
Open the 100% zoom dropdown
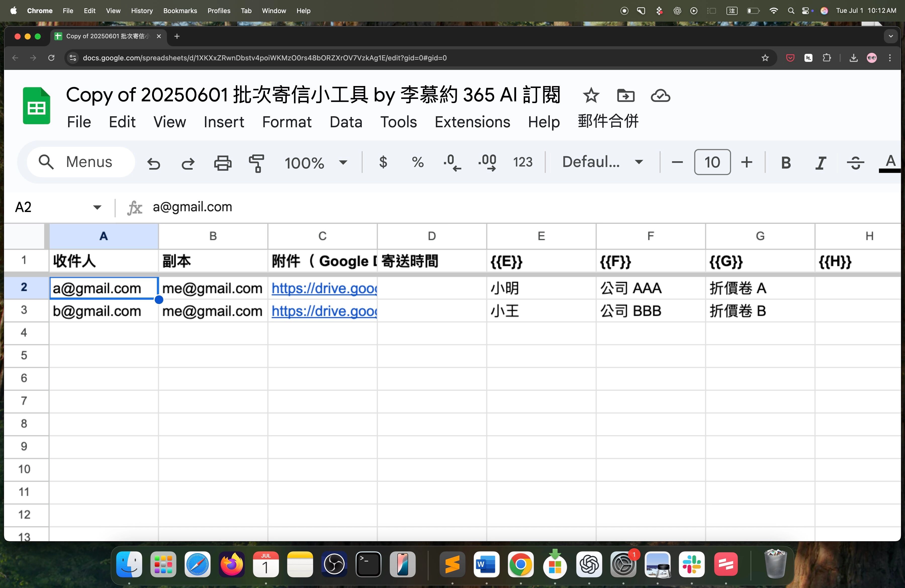coord(316,162)
